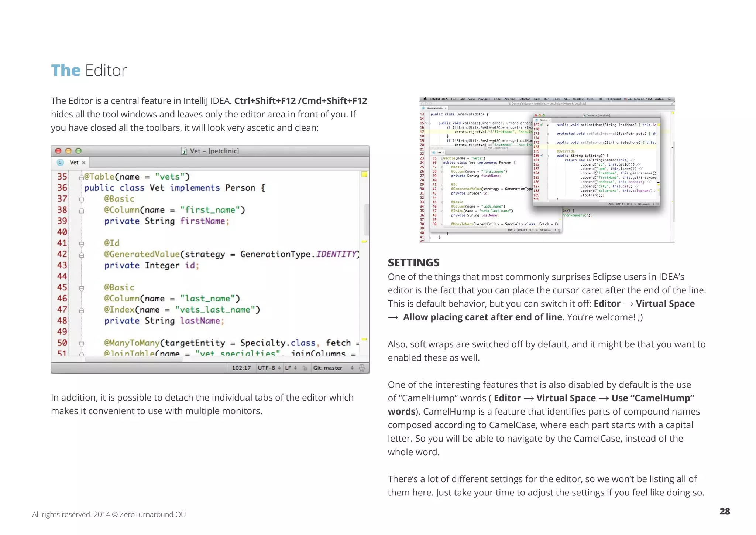Screen dimensions: 756x535
Task: Open the Run menu
Action: tap(547, 99)
